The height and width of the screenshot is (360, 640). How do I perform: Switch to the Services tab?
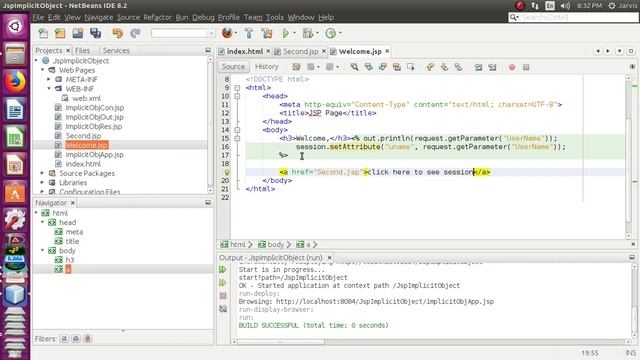click(116, 50)
